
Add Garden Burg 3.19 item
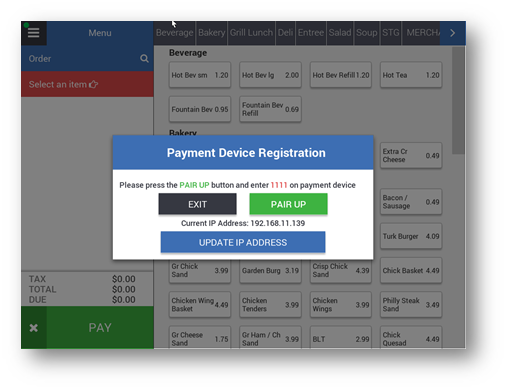pyautogui.click(x=270, y=271)
